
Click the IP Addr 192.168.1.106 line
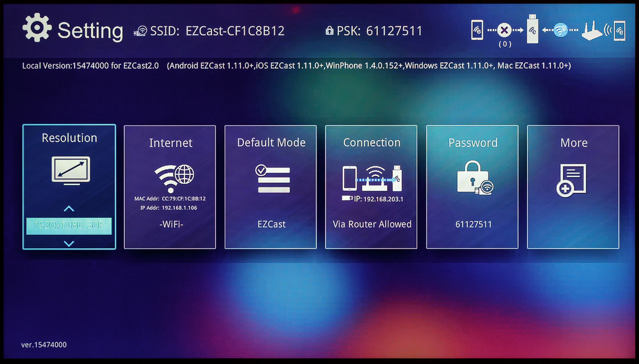pyautogui.click(x=169, y=208)
